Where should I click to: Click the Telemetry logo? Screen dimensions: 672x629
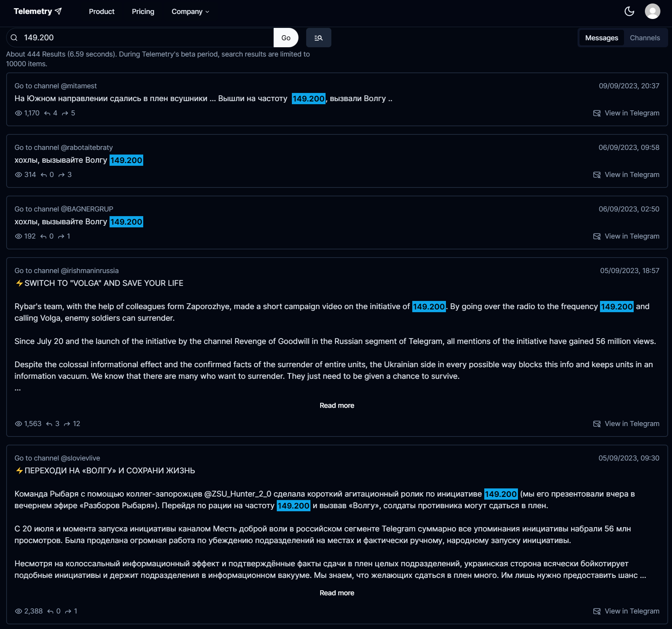[38, 11]
